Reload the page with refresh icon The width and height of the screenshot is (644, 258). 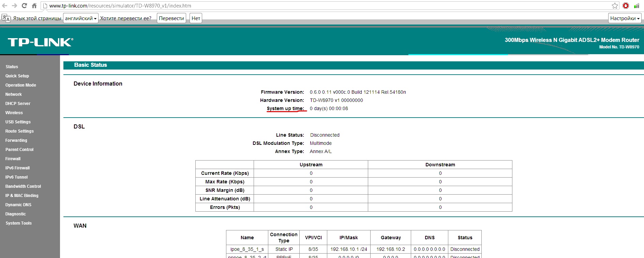click(24, 5)
